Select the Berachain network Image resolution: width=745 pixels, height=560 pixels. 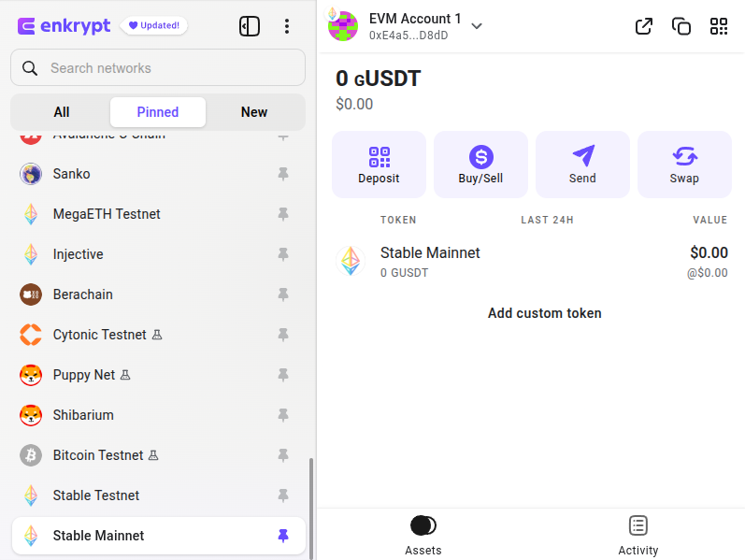click(x=158, y=294)
